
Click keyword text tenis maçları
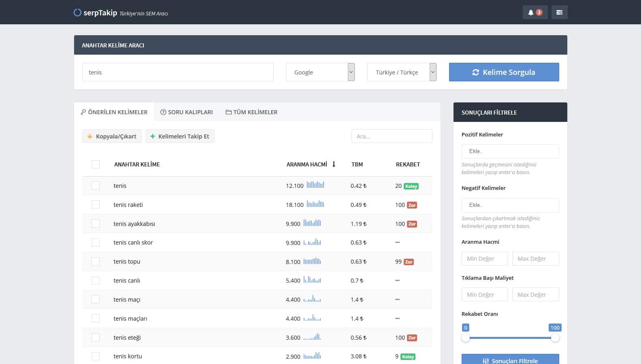[130, 319]
